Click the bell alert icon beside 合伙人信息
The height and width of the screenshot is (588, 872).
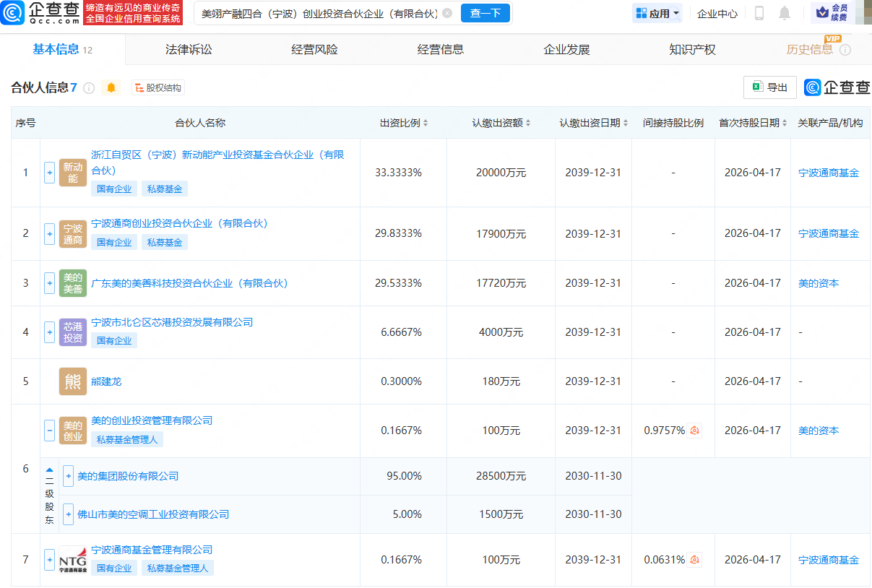coord(111,88)
